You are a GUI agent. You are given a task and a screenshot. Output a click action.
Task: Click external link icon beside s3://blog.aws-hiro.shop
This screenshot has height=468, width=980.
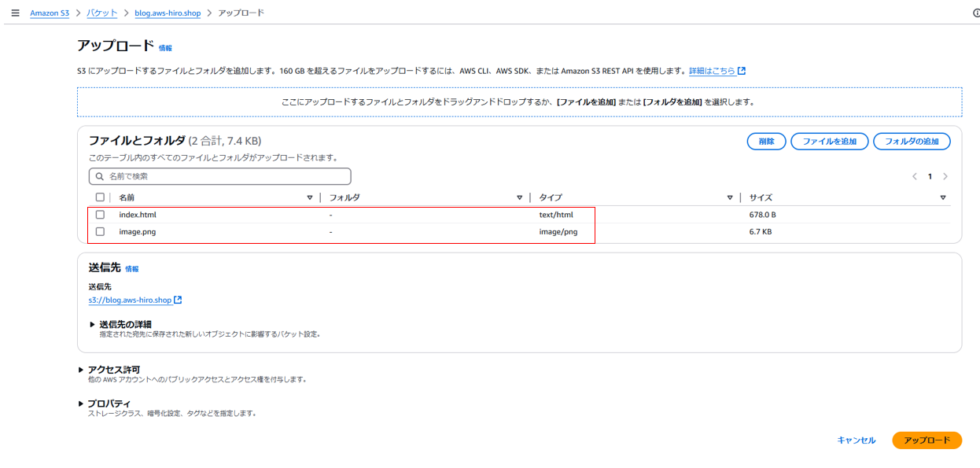[x=178, y=300]
